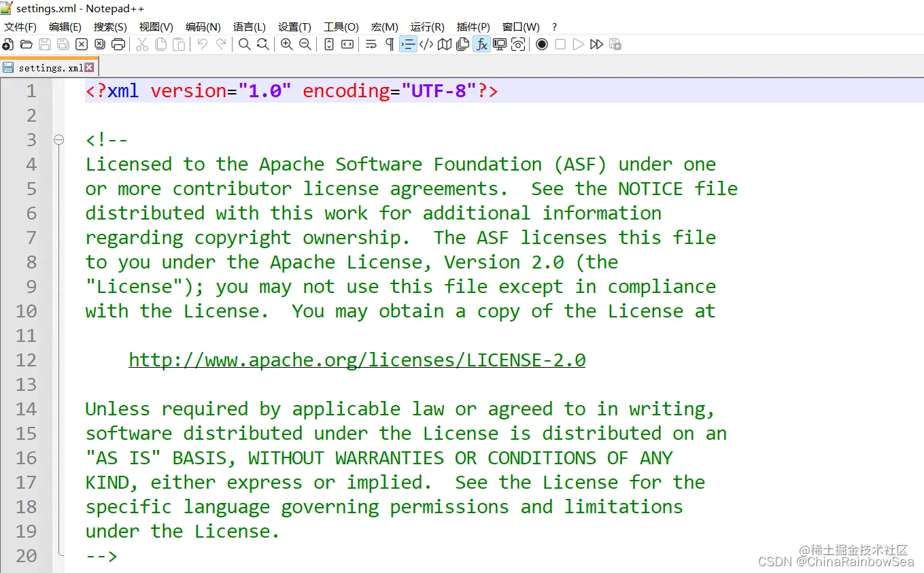Click the Save file toolbar icon

point(44,44)
